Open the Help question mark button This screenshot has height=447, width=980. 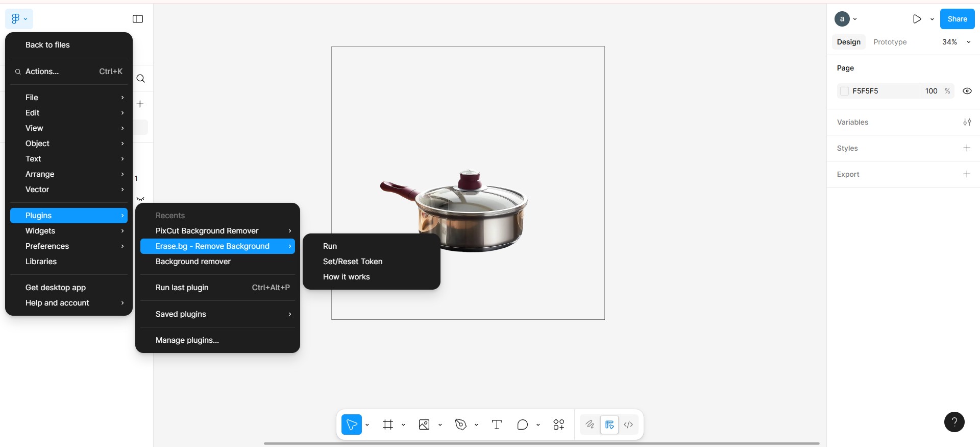coord(954,422)
